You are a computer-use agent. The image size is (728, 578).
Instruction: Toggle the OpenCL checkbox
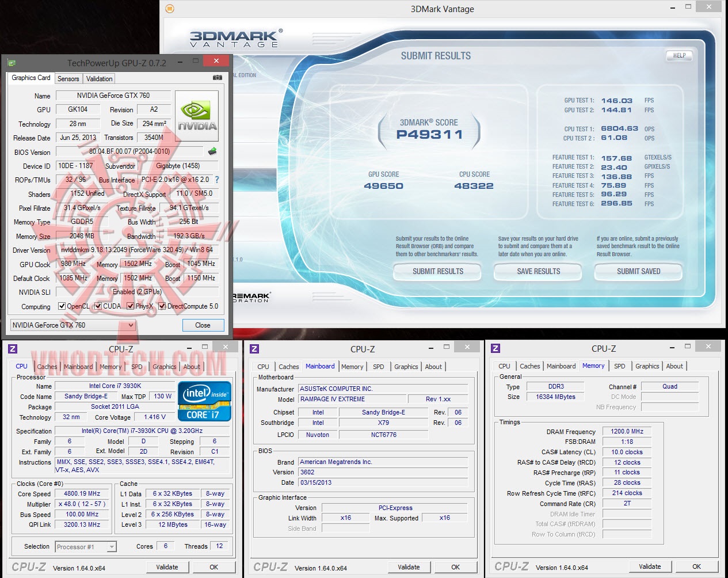tap(62, 306)
